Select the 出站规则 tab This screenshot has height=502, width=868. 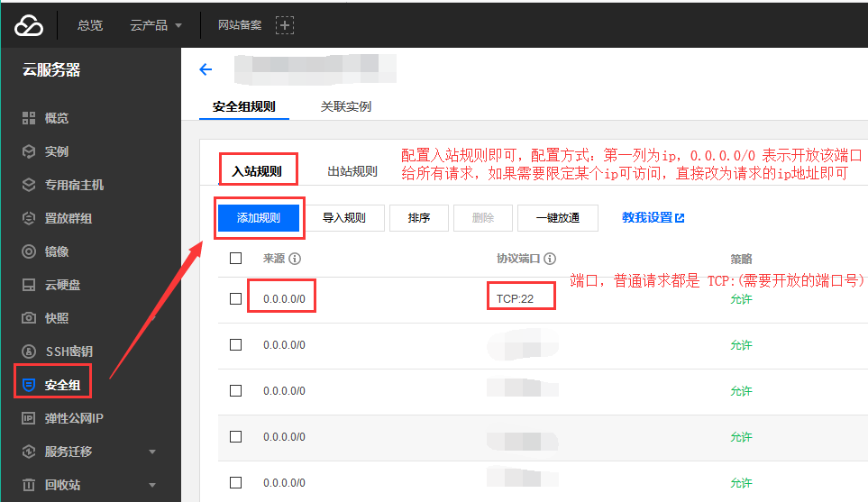point(352,171)
